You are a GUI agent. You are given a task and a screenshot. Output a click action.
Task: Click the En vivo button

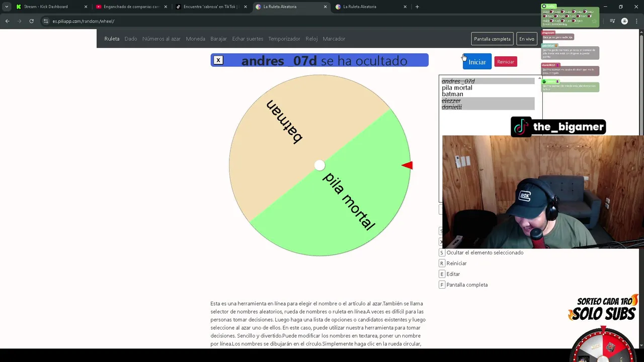click(527, 39)
